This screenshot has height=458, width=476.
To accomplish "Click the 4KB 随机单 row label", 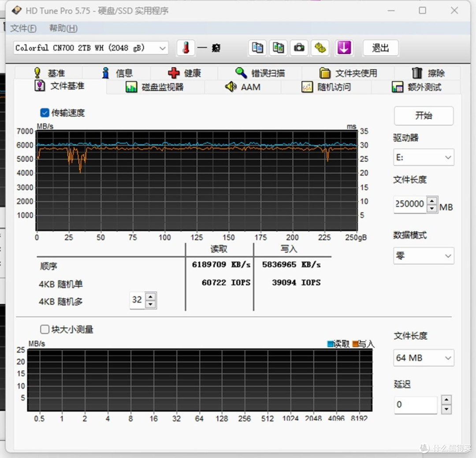I will click(x=61, y=284).
